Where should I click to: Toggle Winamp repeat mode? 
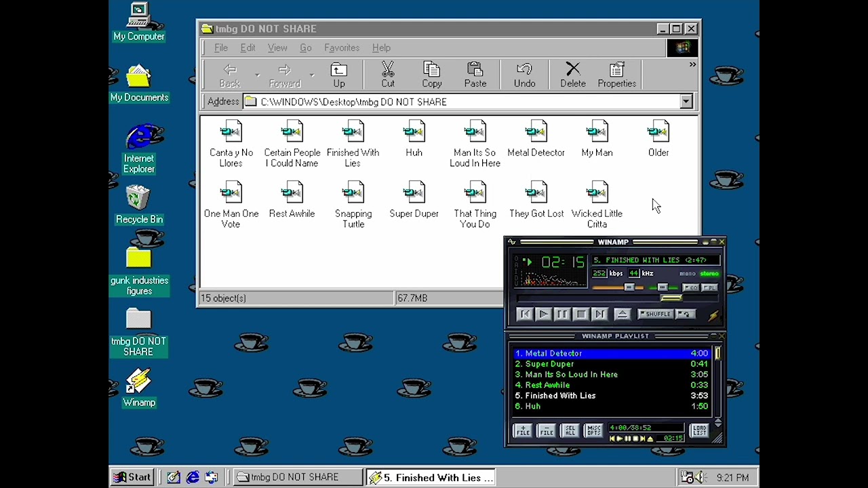click(684, 314)
